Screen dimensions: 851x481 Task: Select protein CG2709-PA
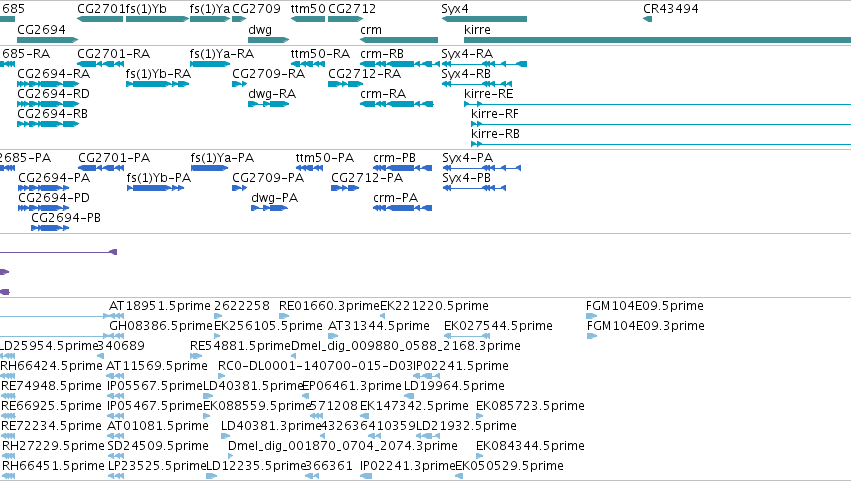click(239, 188)
